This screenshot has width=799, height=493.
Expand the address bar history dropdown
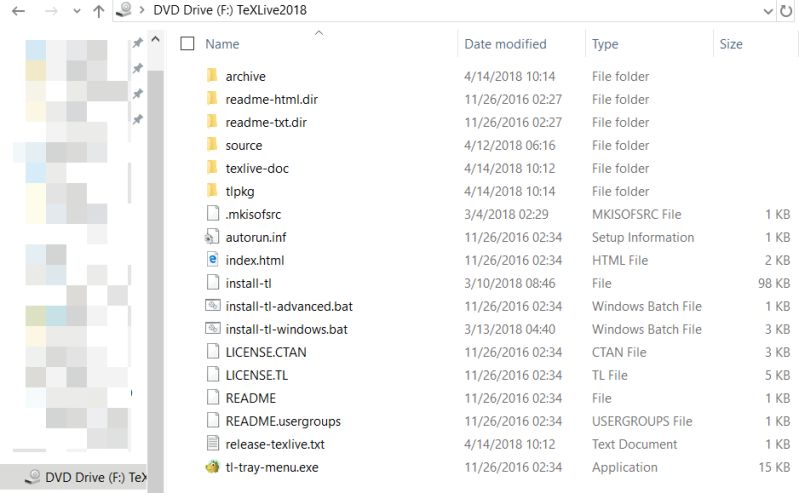coord(768,11)
